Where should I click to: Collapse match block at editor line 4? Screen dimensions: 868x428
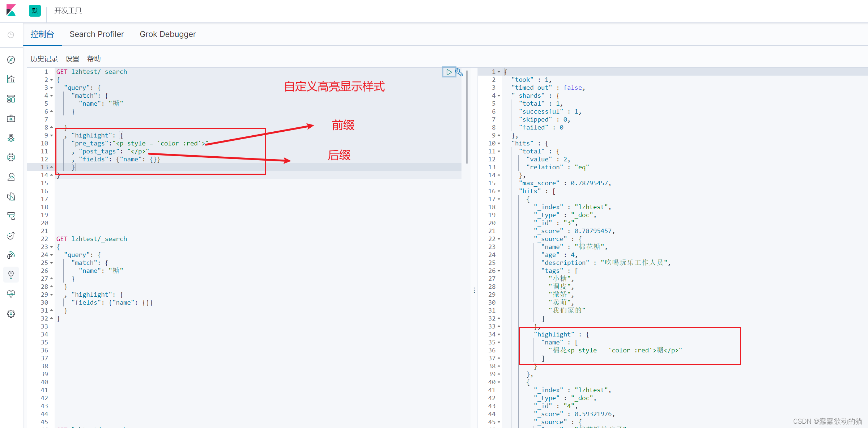click(x=52, y=96)
